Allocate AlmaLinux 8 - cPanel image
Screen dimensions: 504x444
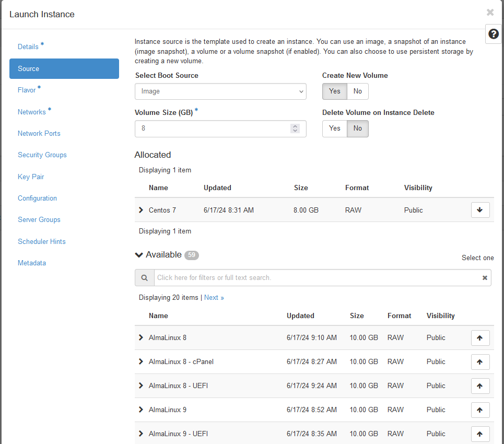coord(480,362)
